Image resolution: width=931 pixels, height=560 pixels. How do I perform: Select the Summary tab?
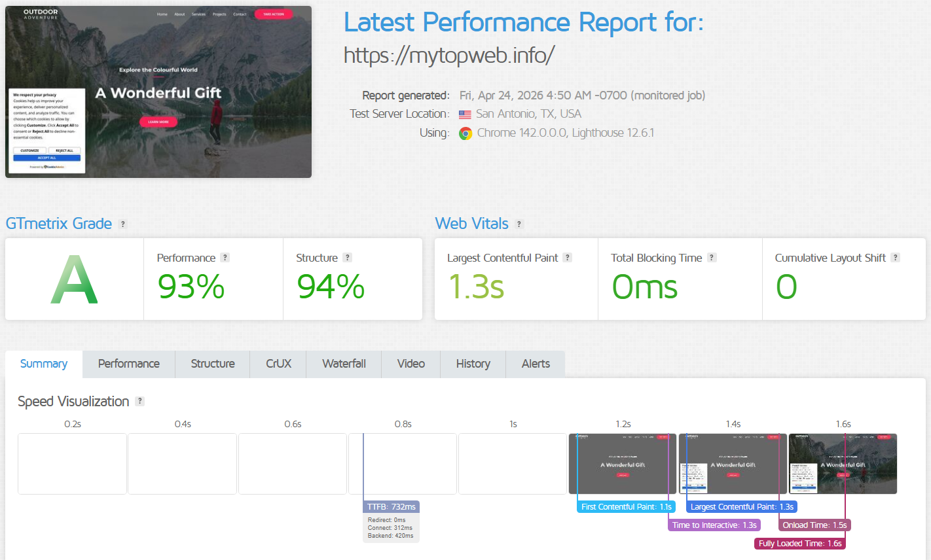(x=44, y=364)
